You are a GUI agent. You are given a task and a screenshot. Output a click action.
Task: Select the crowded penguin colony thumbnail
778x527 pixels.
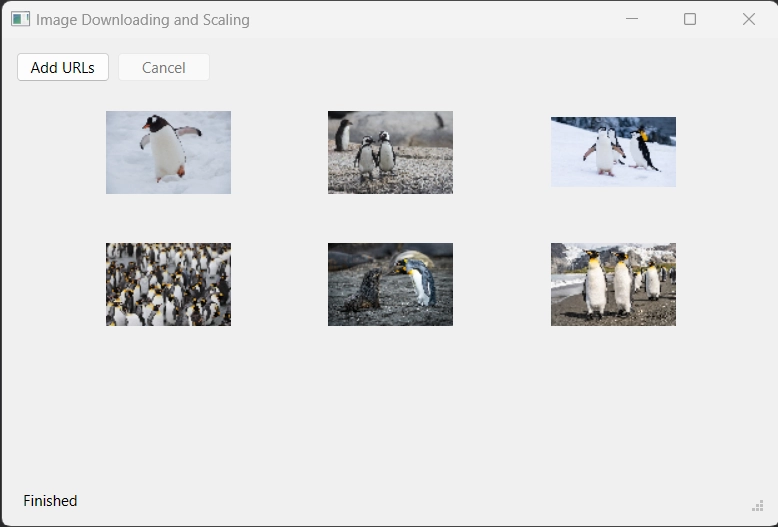pyautogui.click(x=168, y=284)
